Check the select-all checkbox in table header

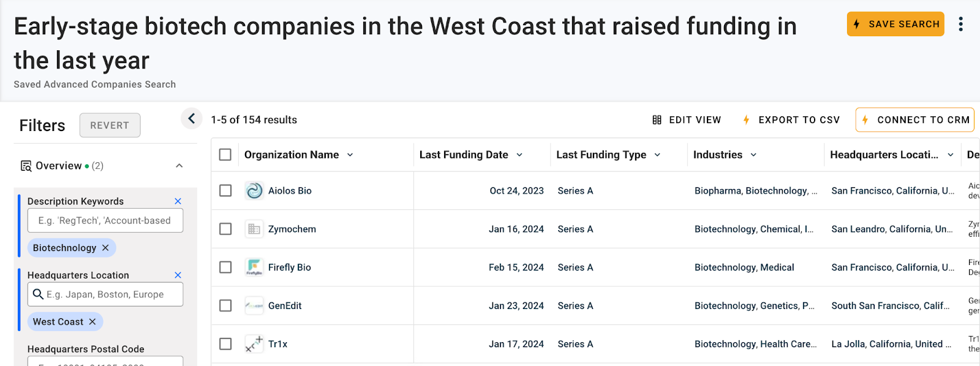(x=225, y=154)
